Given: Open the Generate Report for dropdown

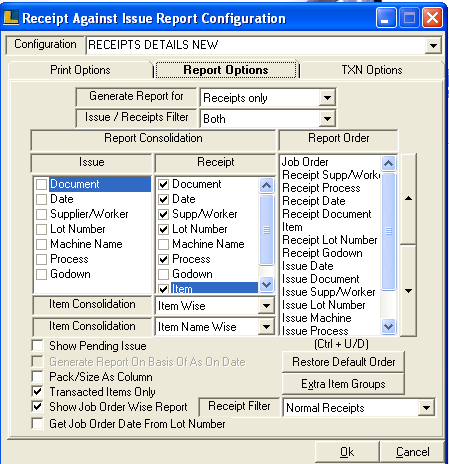Looking at the screenshot, I should coord(327,98).
